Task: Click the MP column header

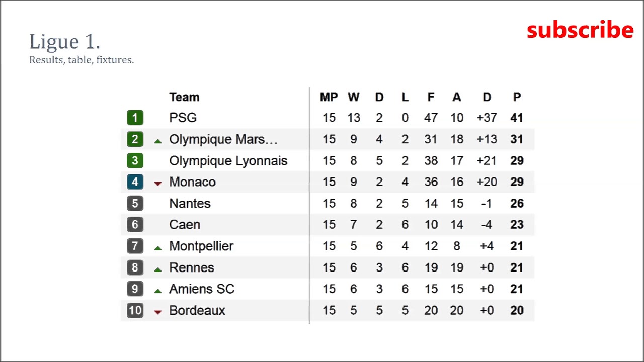Action: click(329, 97)
